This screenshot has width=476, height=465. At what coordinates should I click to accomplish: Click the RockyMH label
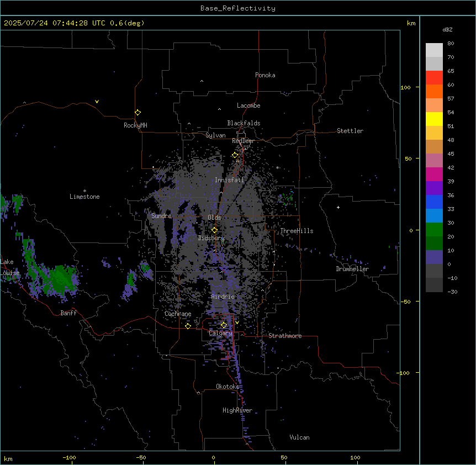(x=135, y=125)
